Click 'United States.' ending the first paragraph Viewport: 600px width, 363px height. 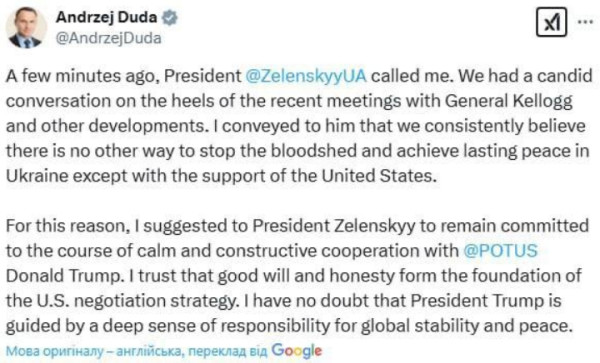379,176
